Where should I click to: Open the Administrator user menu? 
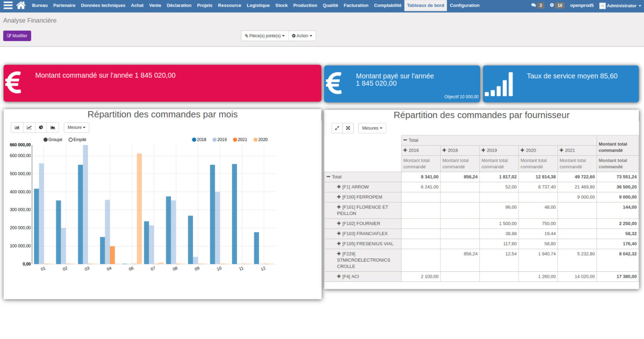[620, 6]
